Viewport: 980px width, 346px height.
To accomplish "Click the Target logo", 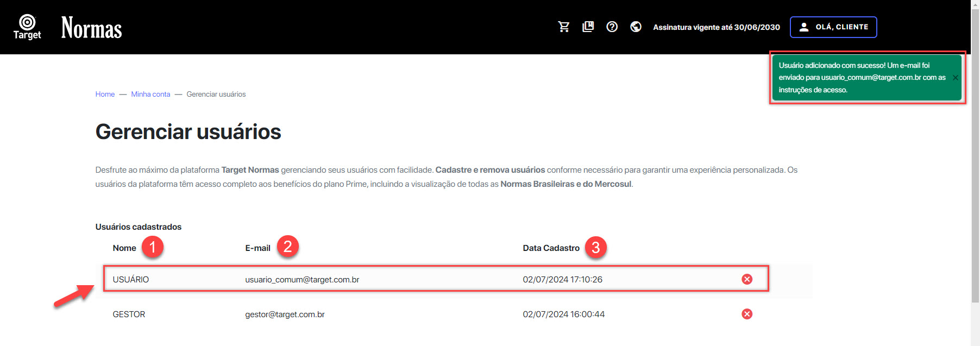I will pyautogui.click(x=27, y=27).
